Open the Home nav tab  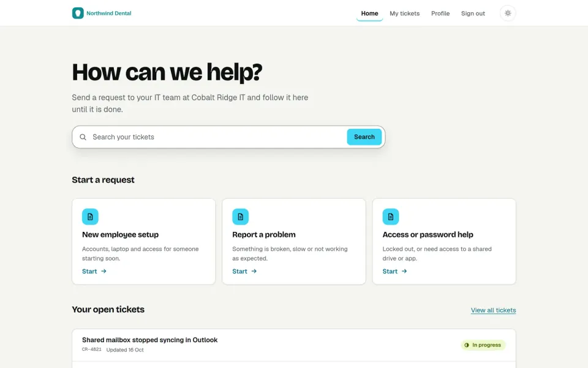point(369,13)
